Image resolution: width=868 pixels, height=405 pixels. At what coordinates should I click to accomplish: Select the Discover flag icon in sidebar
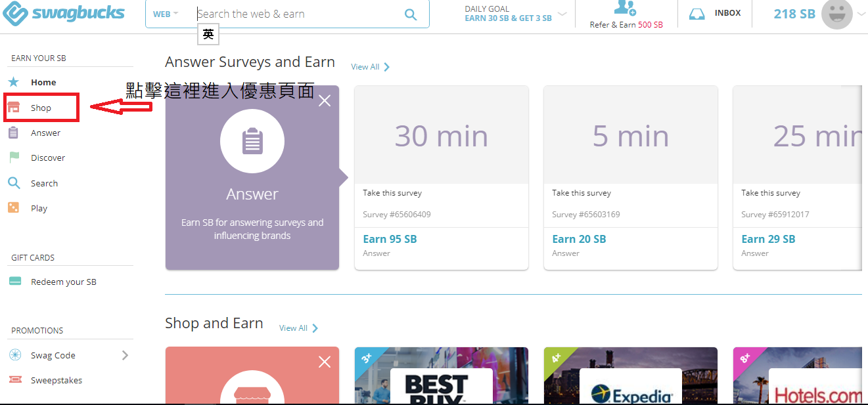point(14,158)
